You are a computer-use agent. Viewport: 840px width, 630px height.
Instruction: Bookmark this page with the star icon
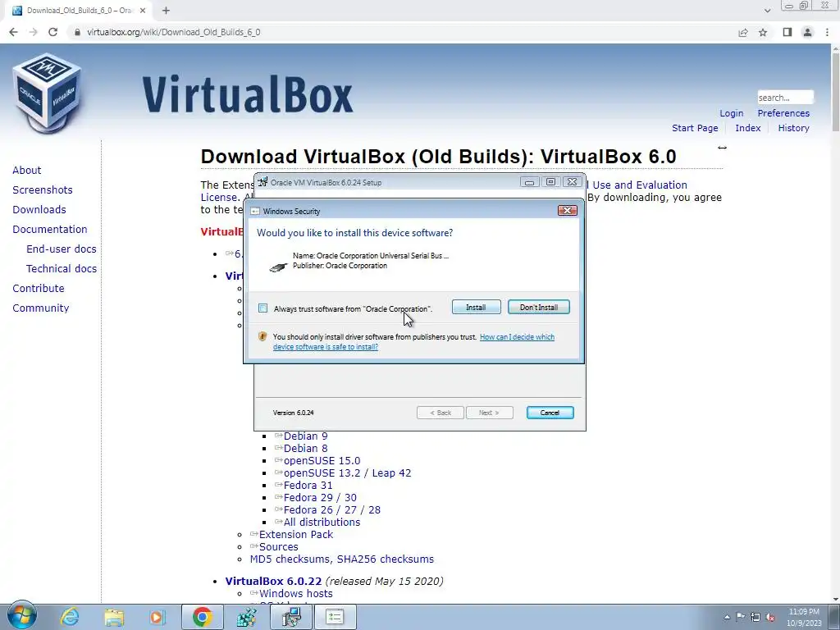[x=763, y=33]
